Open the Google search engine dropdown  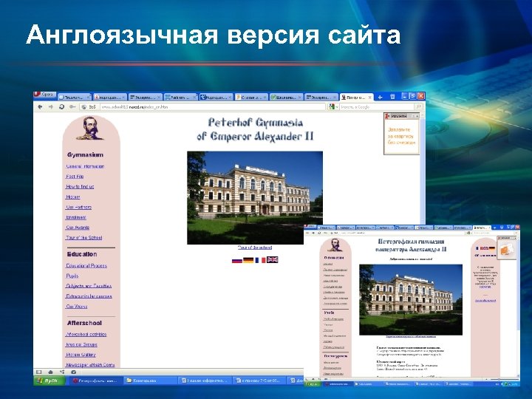click(x=333, y=107)
